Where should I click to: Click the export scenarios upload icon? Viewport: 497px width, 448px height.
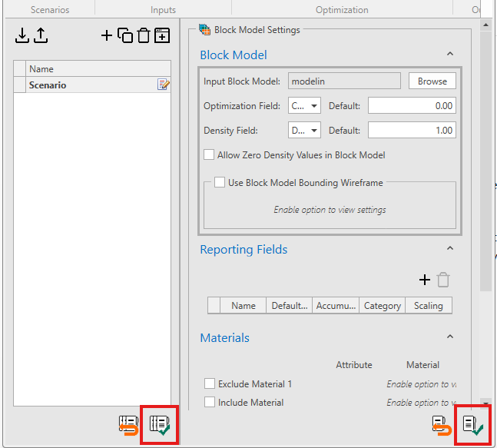coord(41,35)
